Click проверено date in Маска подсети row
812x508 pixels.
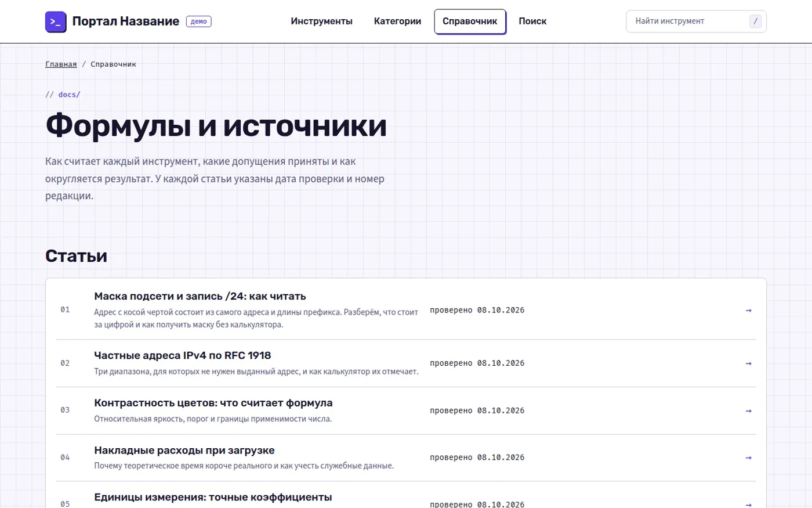pos(477,311)
